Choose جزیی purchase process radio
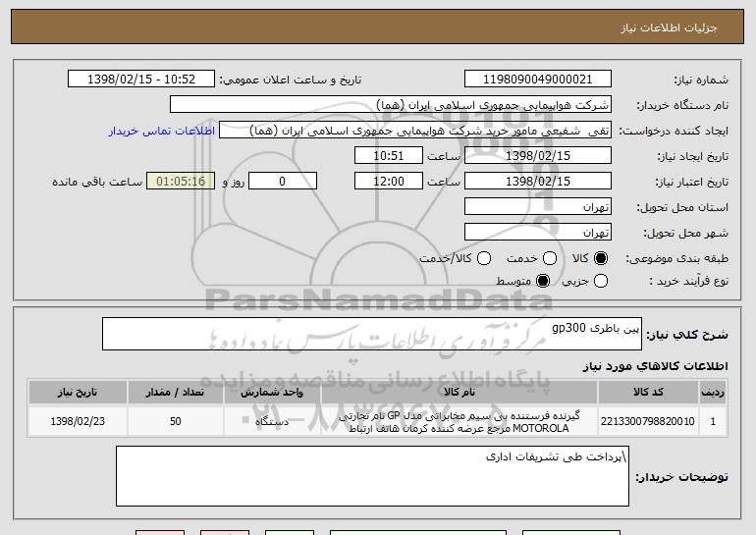Screen dimensions: 756x535 [601, 281]
